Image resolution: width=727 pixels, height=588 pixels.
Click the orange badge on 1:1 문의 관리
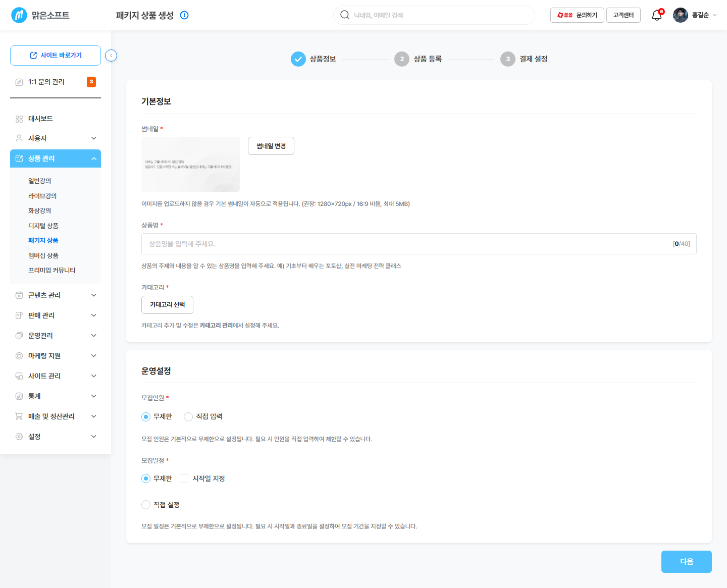click(x=91, y=82)
